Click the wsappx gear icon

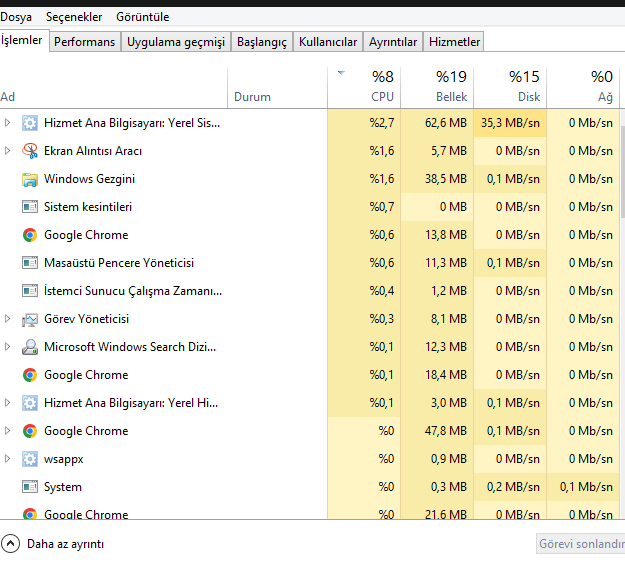(x=30, y=459)
